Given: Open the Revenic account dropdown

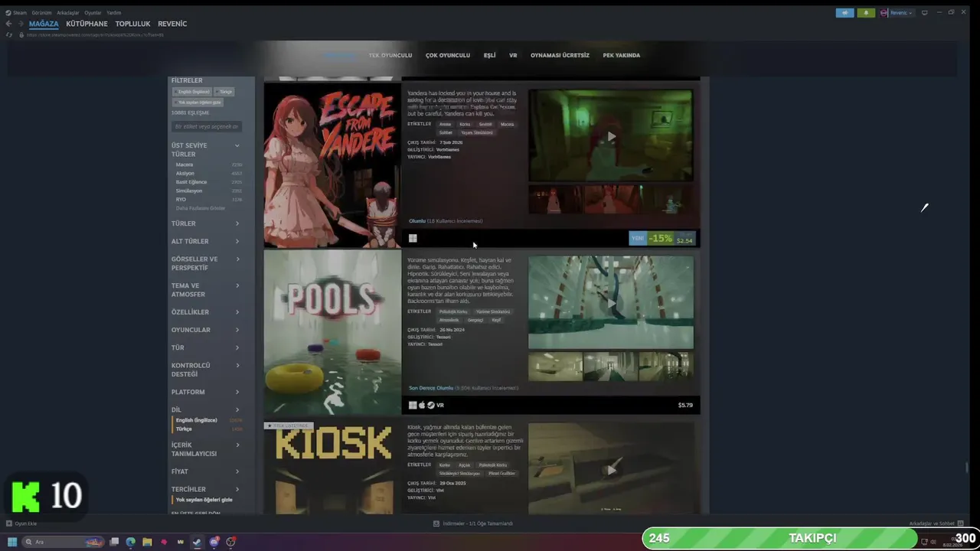Looking at the screenshot, I should point(901,13).
